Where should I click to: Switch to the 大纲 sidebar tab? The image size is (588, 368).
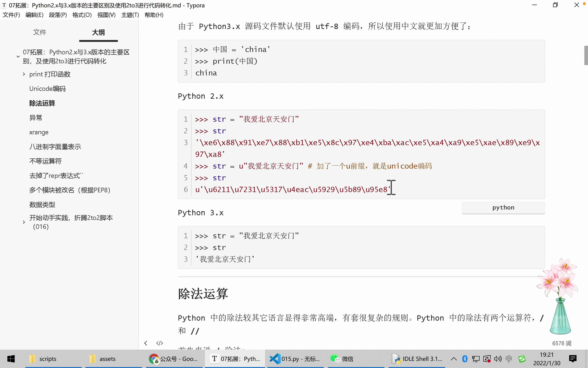[x=98, y=32]
